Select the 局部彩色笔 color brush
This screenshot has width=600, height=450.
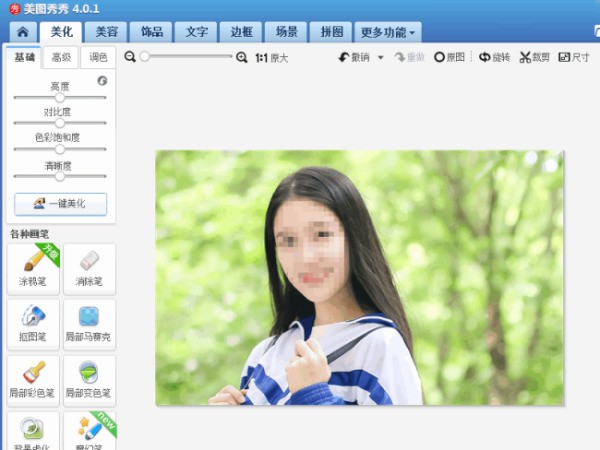tap(33, 380)
